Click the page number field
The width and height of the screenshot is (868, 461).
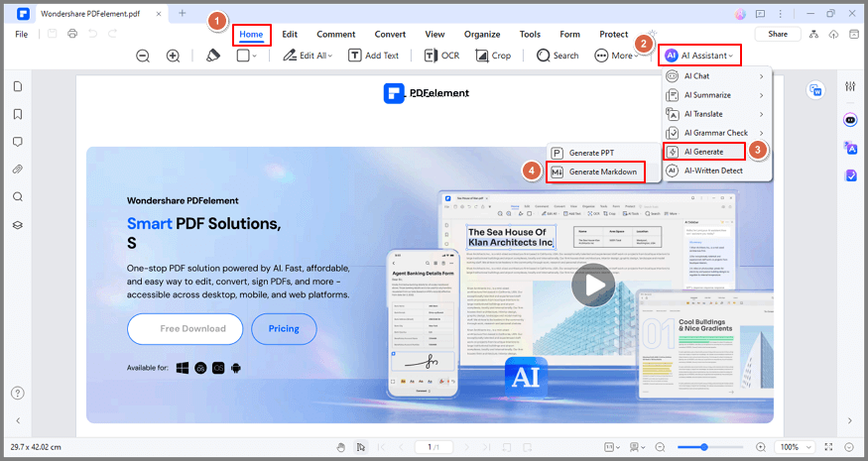(434, 447)
